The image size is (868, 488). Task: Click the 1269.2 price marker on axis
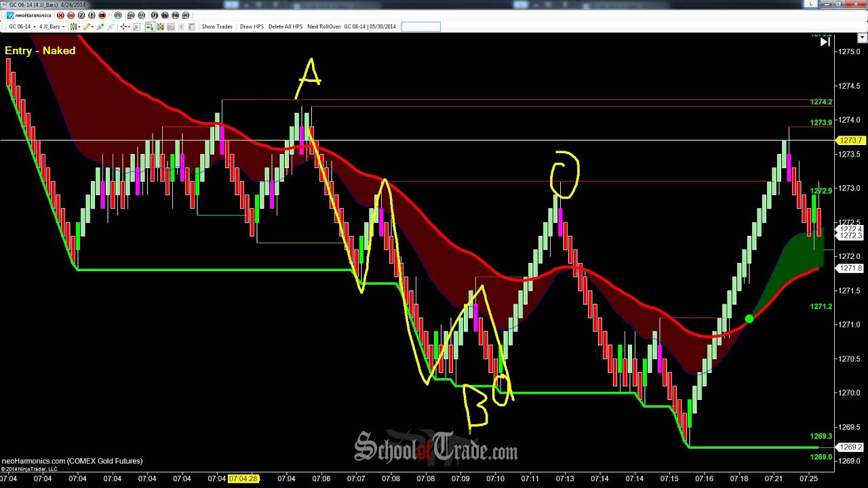[851, 447]
